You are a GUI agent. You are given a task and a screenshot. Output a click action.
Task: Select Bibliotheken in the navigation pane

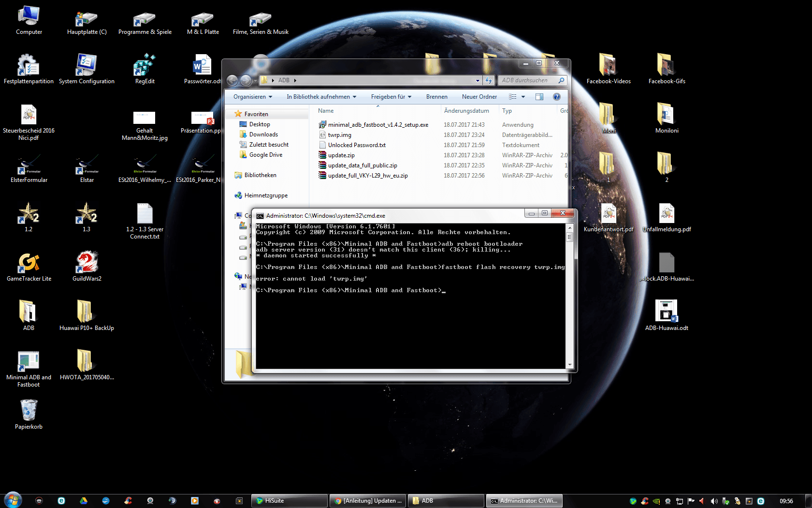pyautogui.click(x=260, y=175)
